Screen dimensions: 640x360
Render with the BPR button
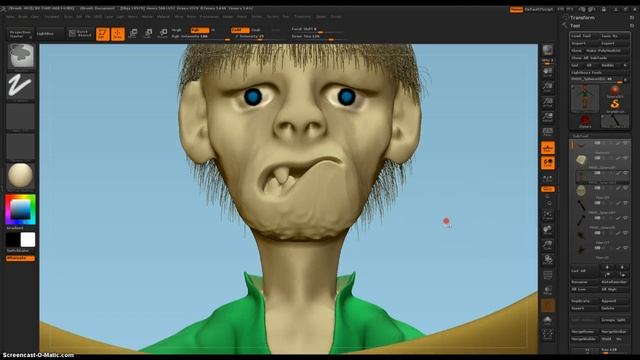click(548, 51)
